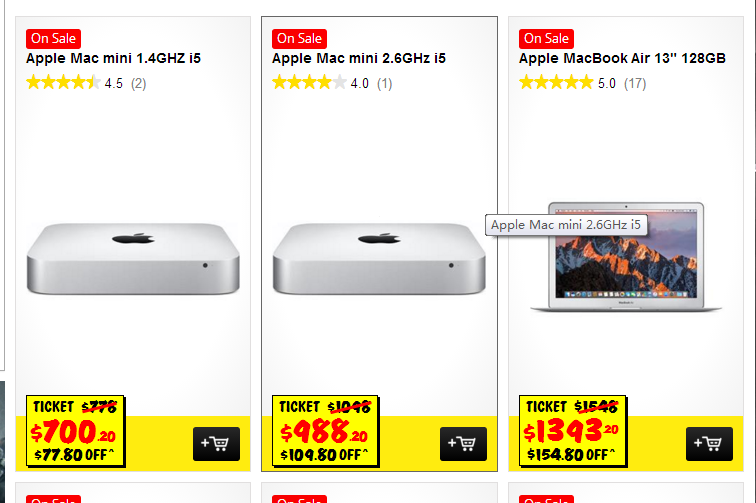This screenshot has height=503, width=756.
Task: Open Apple MacBook Air 13" 128GB title link
Action: point(622,58)
